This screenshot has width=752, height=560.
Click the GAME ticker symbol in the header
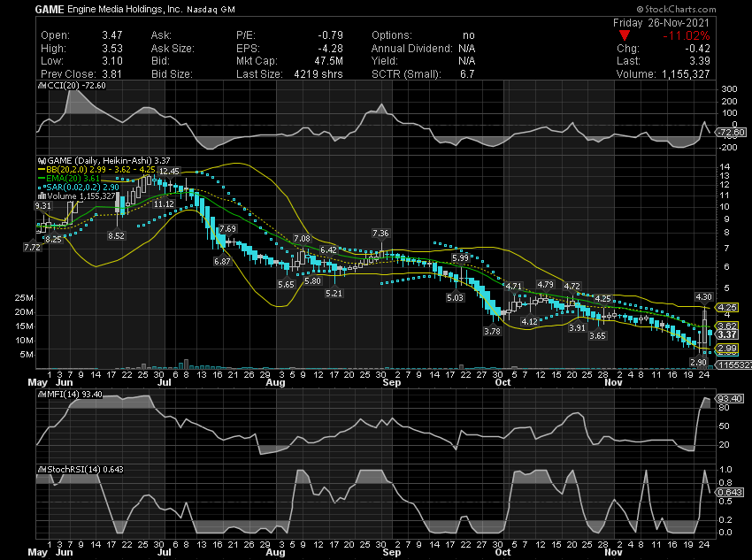[50, 10]
